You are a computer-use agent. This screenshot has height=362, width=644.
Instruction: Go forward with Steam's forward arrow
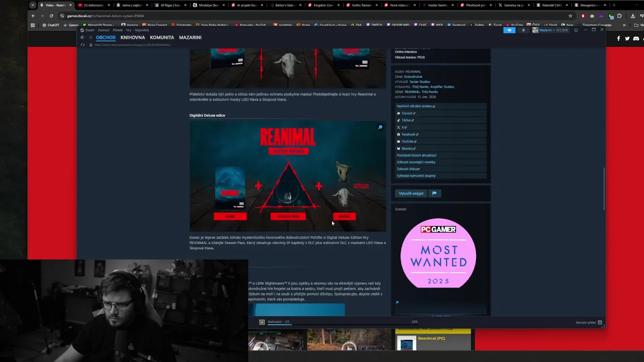tap(90, 38)
